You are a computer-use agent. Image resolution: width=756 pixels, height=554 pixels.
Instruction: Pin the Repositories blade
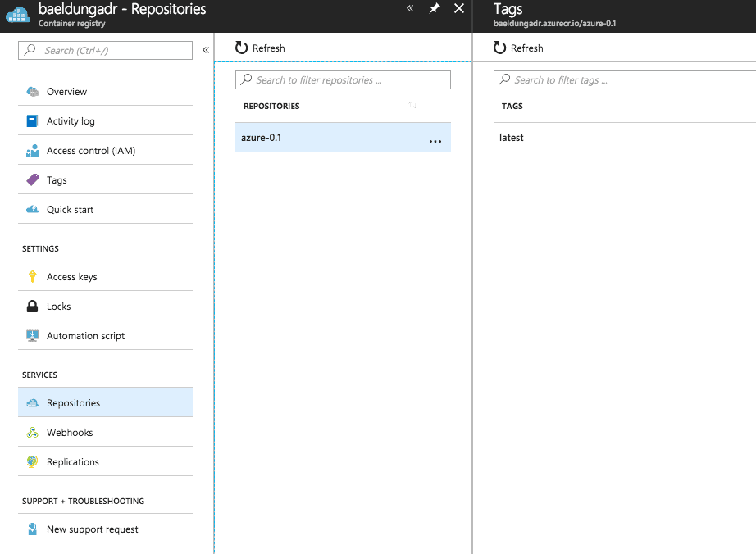tap(434, 8)
